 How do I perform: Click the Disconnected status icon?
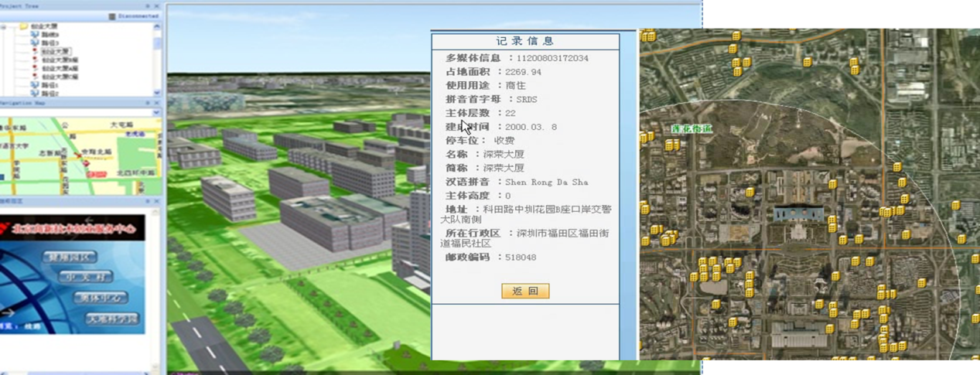click(113, 15)
